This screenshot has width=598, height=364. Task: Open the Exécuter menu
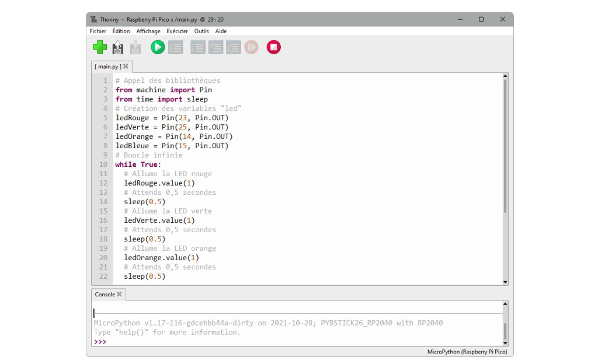click(x=177, y=31)
